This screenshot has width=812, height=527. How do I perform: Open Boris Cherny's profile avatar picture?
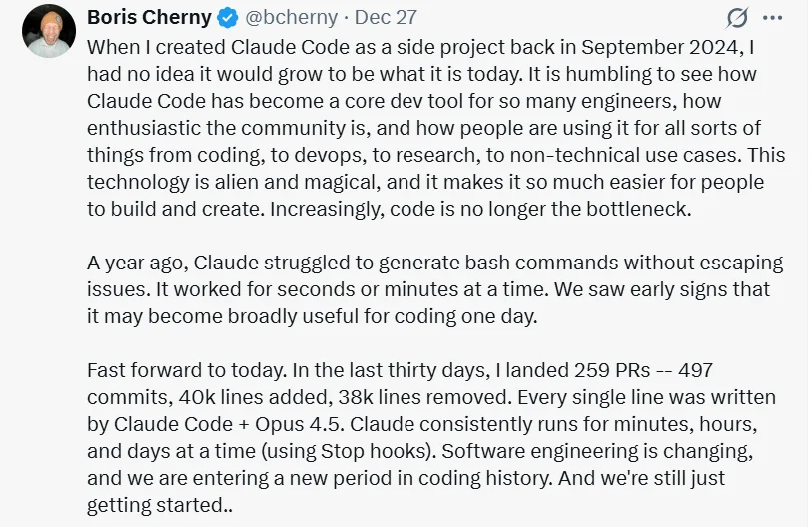48,31
